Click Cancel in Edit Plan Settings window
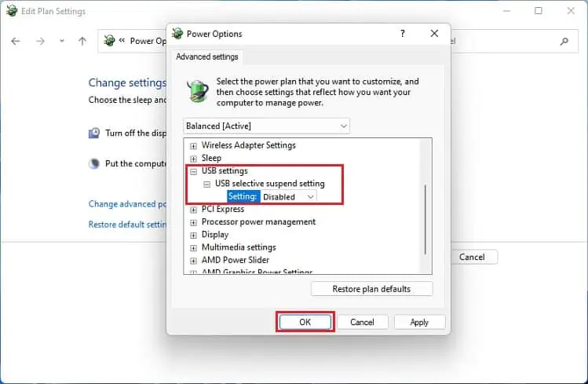The width and height of the screenshot is (588, 384). tap(472, 257)
